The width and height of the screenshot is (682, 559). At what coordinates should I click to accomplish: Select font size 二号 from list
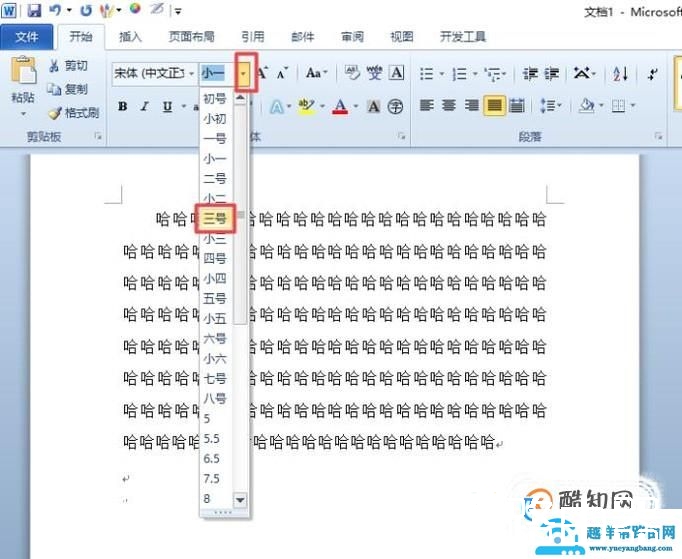pos(215,178)
